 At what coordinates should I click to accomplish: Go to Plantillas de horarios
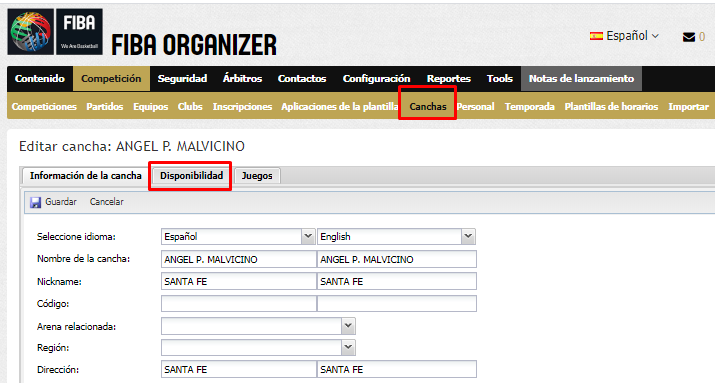point(611,107)
